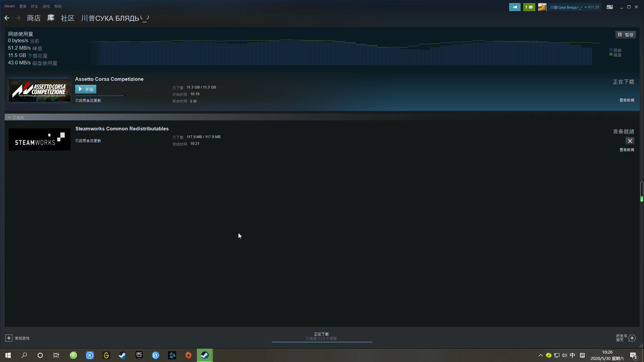This screenshot has width=644, height=362.
Task: Toggle the 中 input language indicator
Action: click(573, 355)
